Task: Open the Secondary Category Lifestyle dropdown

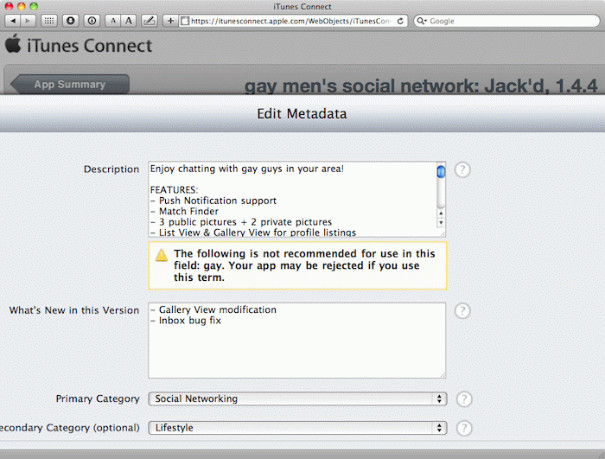Action: 297,428
